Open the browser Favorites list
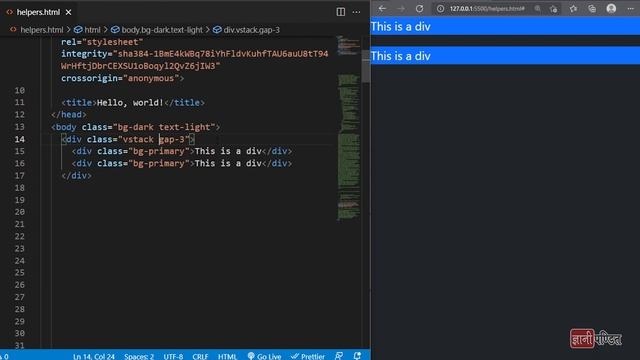 [573, 9]
